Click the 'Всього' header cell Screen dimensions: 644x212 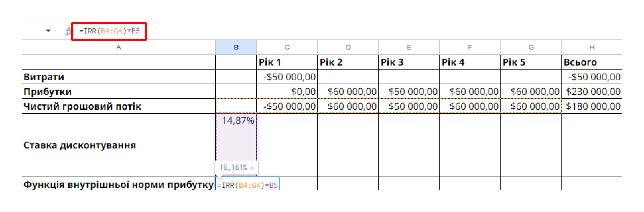(592, 62)
